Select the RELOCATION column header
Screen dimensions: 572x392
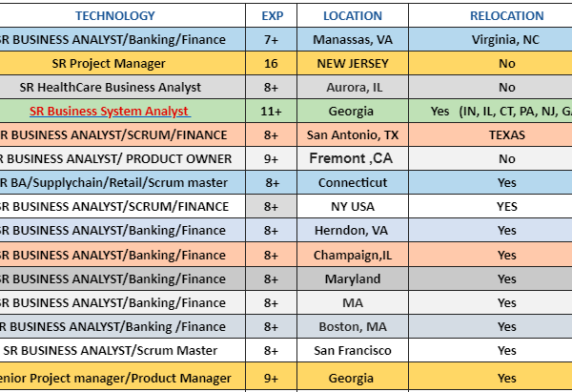506,15
